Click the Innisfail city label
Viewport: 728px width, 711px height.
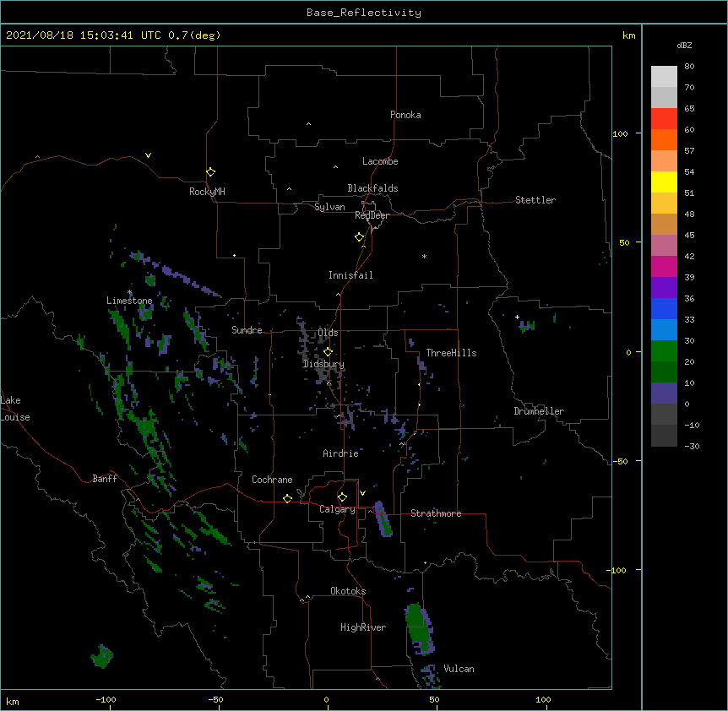(350, 275)
